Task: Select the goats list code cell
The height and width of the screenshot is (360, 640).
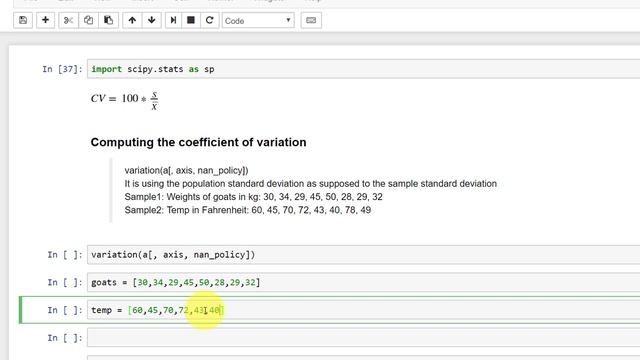Action: (x=363, y=282)
